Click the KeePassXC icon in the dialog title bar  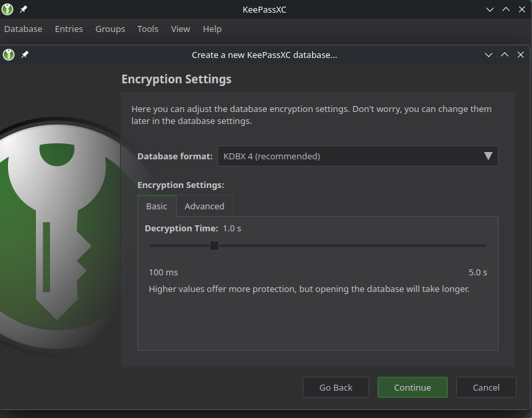point(9,55)
